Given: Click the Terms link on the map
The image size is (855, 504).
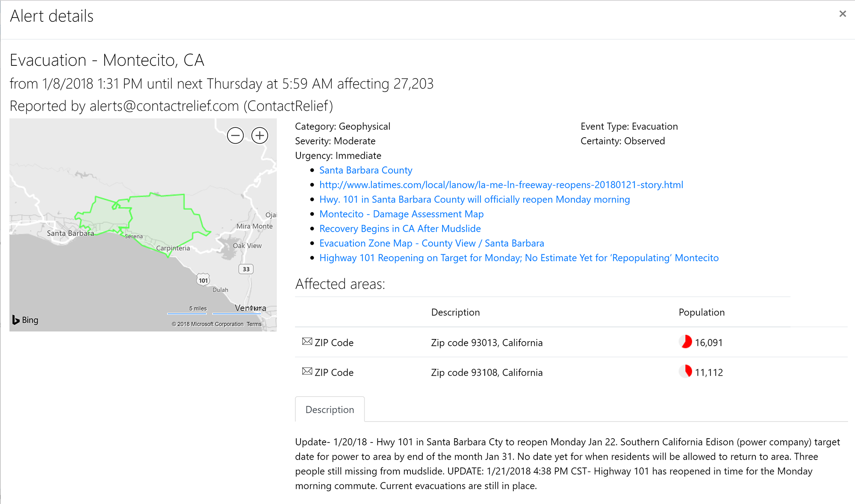Looking at the screenshot, I should (x=254, y=324).
